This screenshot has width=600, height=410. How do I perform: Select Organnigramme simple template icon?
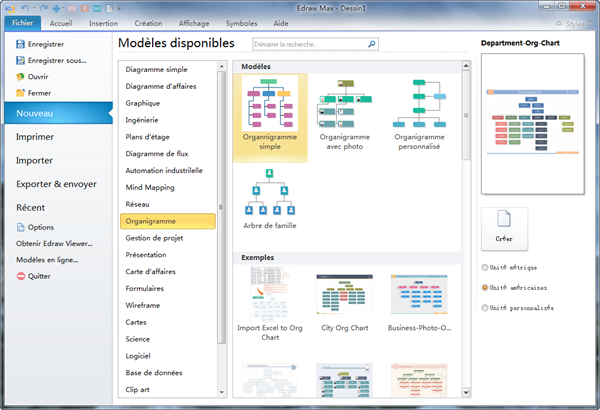click(x=270, y=103)
